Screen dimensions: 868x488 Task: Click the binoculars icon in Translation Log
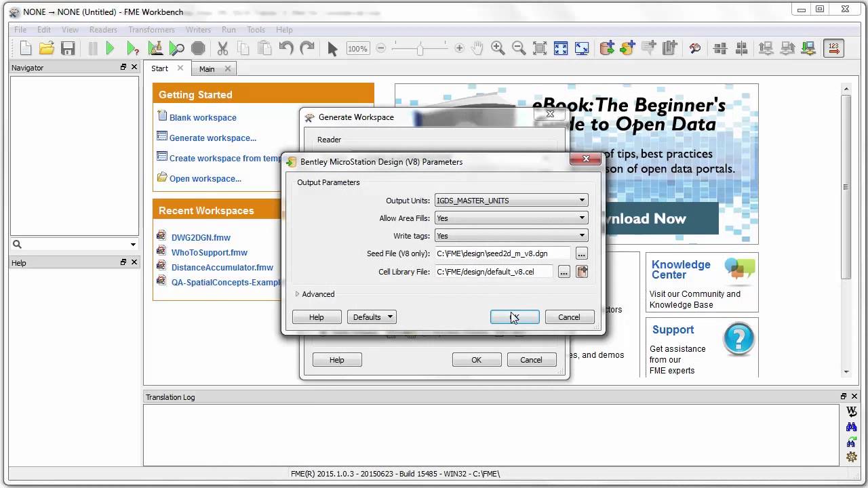[851, 427]
